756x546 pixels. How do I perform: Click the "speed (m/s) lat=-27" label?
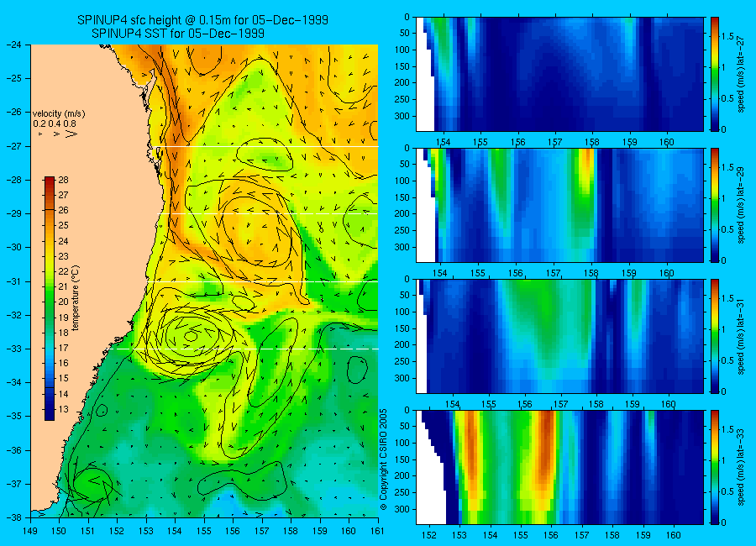pos(742,74)
